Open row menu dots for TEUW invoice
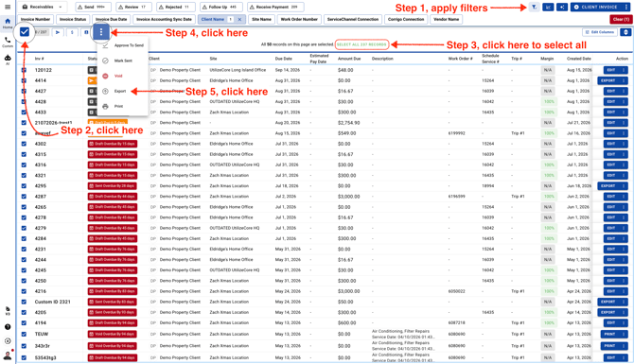This screenshot has height=364, width=634. (623, 334)
